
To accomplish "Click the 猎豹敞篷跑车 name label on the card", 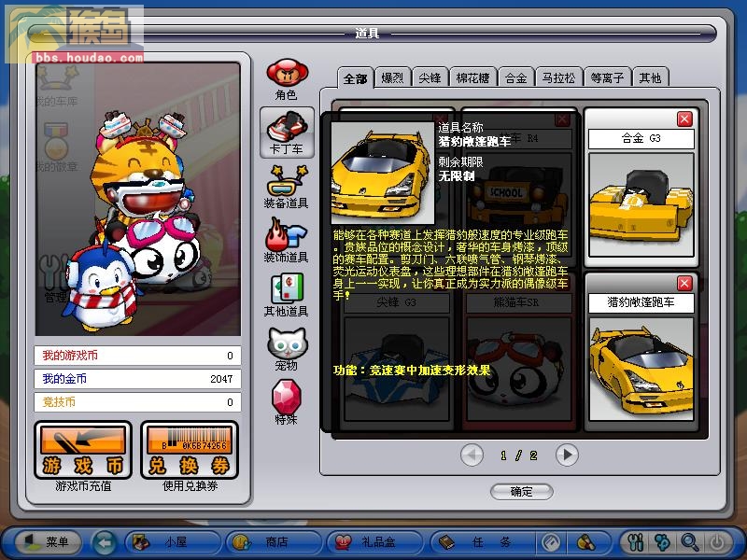I will pos(641,302).
